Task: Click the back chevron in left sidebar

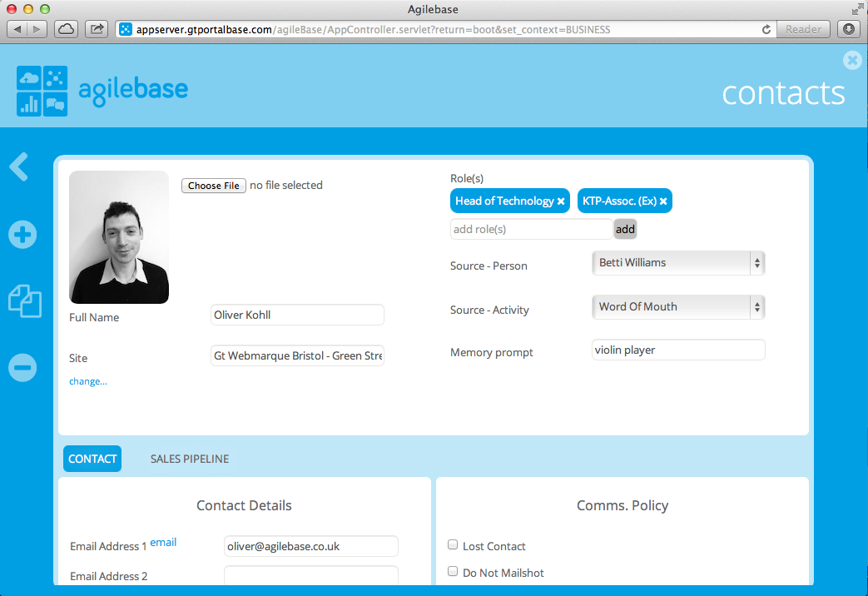Action: click(19, 166)
